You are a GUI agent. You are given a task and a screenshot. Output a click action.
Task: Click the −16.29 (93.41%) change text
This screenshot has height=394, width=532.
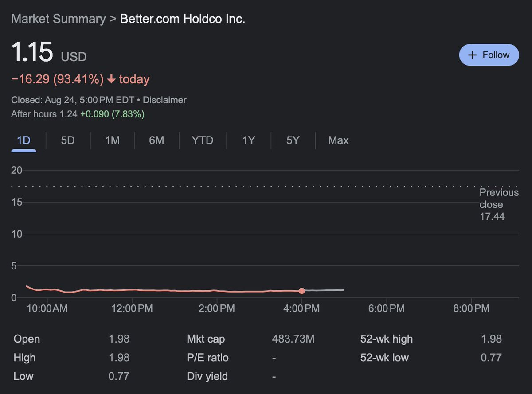tap(57, 79)
